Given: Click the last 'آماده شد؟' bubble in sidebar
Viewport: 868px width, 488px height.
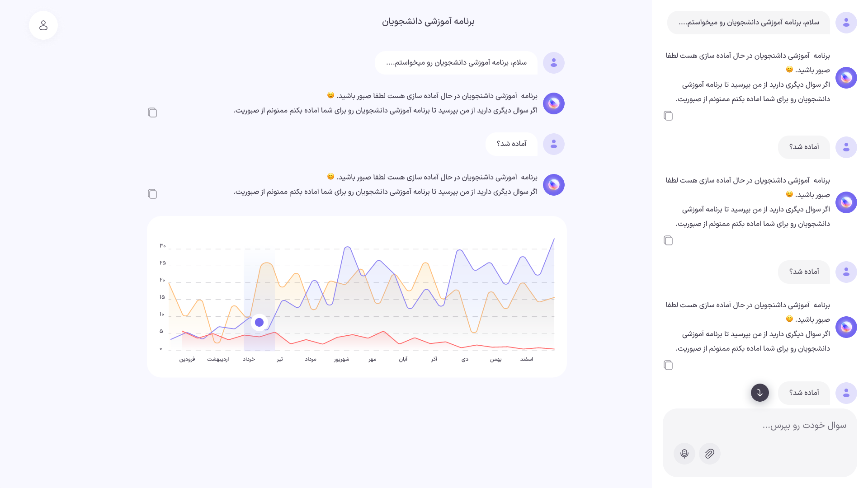Looking at the screenshot, I should [804, 393].
